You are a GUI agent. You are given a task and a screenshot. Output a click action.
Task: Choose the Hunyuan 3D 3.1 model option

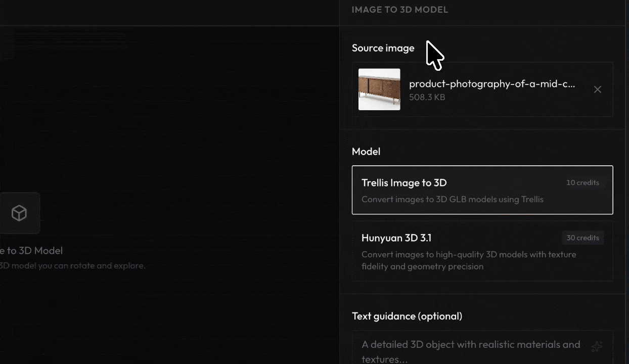click(482, 251)
